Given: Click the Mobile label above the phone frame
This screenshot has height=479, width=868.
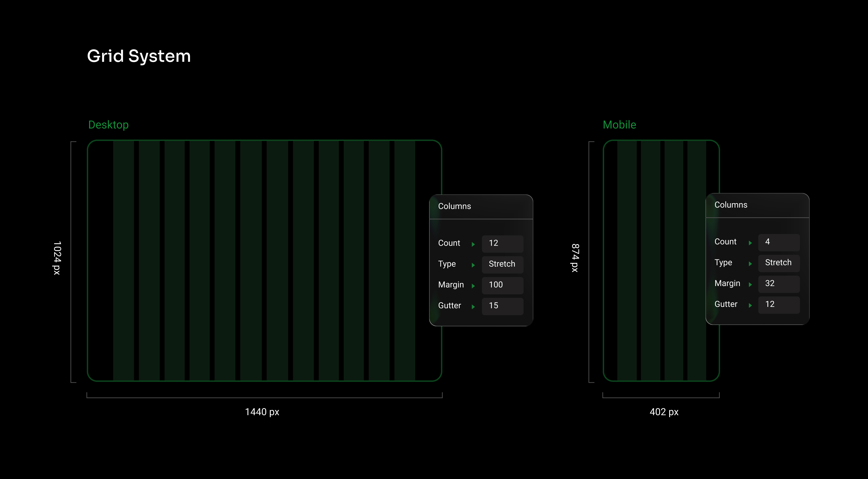Looking at the screenshot, I should click(x=619, y=125).
